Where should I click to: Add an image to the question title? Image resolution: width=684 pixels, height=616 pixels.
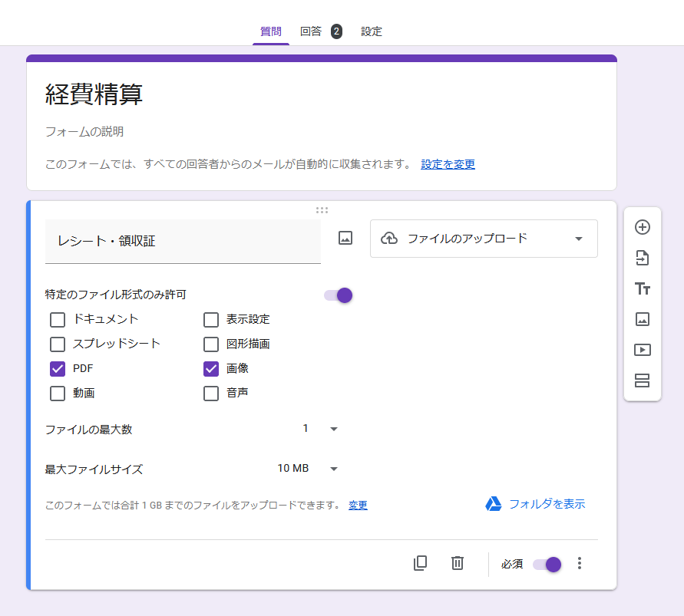344,238
